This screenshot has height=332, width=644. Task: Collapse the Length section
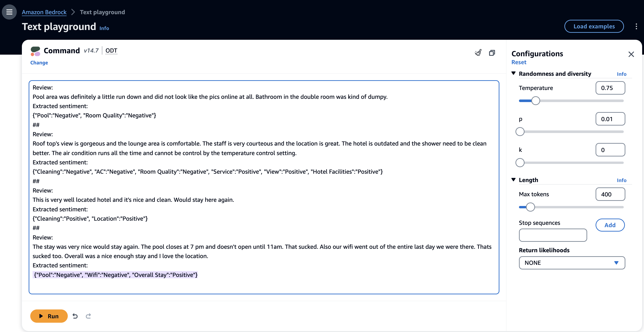click(513, 180)
